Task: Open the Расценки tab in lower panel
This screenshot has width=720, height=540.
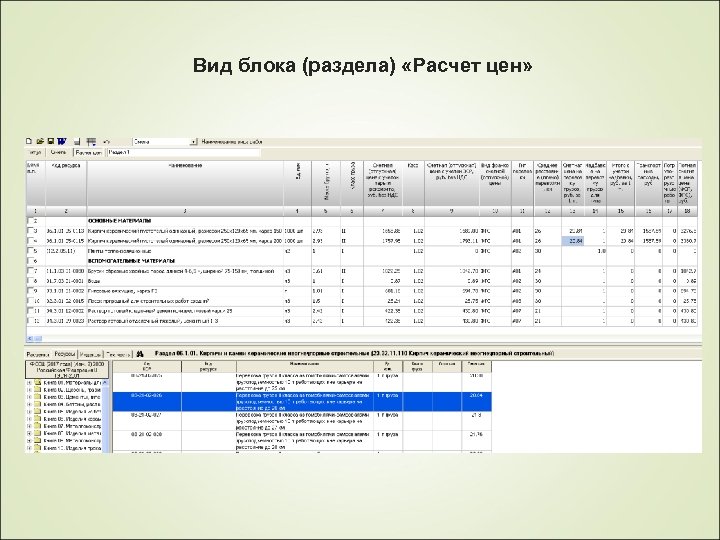Action: pyautogui.click(x=38, y=354)
